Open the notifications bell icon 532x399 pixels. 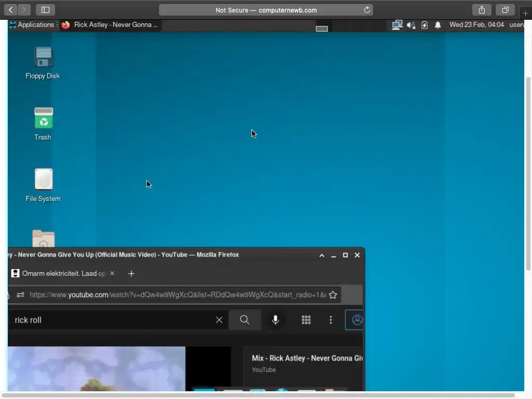coord(438,25)
